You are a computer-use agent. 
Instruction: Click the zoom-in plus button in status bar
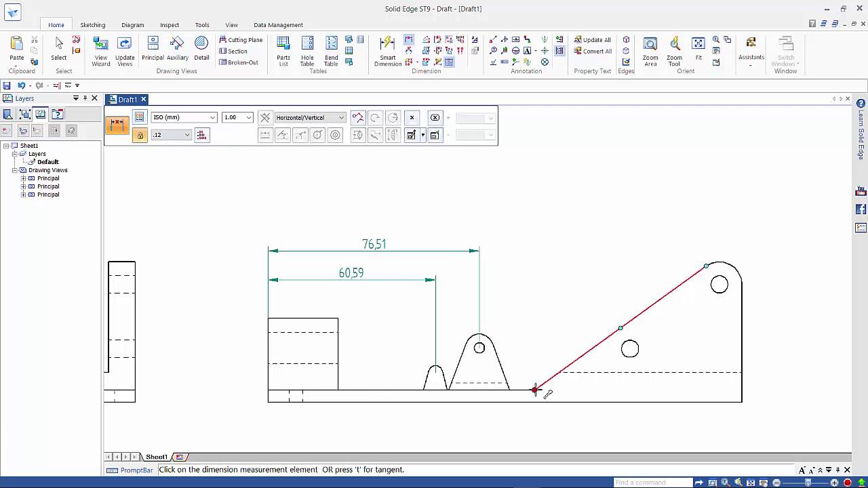point(834,483)
